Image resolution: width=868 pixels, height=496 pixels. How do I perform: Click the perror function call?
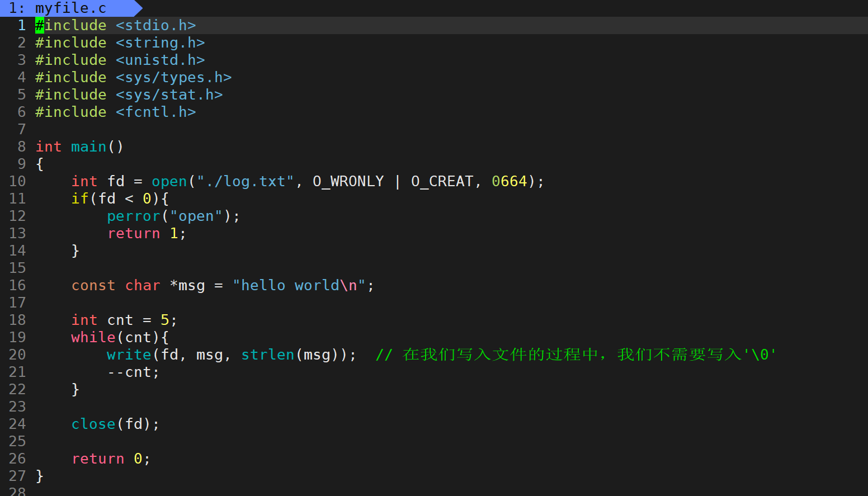tap(134, 216)
